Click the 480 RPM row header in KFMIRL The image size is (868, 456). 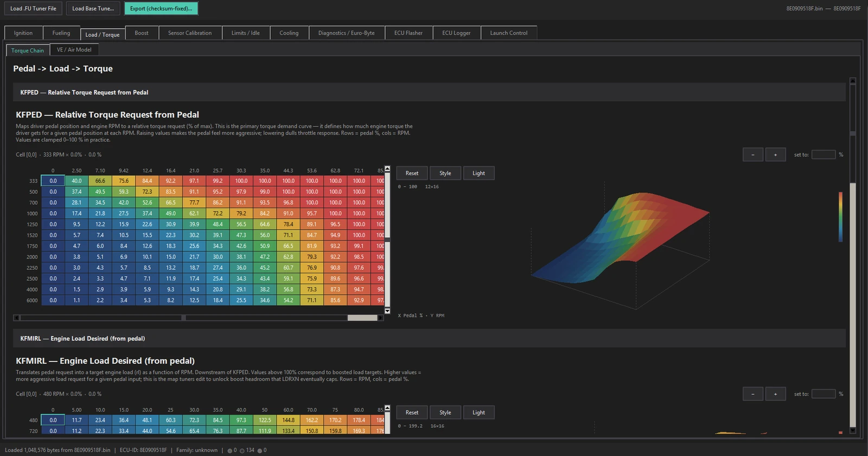[33, 420]
